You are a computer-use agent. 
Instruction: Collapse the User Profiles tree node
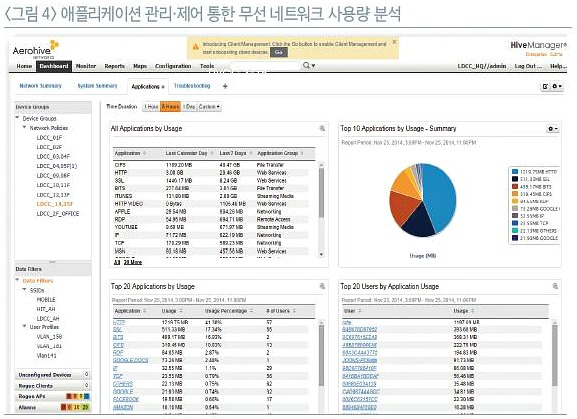point(24,326)
